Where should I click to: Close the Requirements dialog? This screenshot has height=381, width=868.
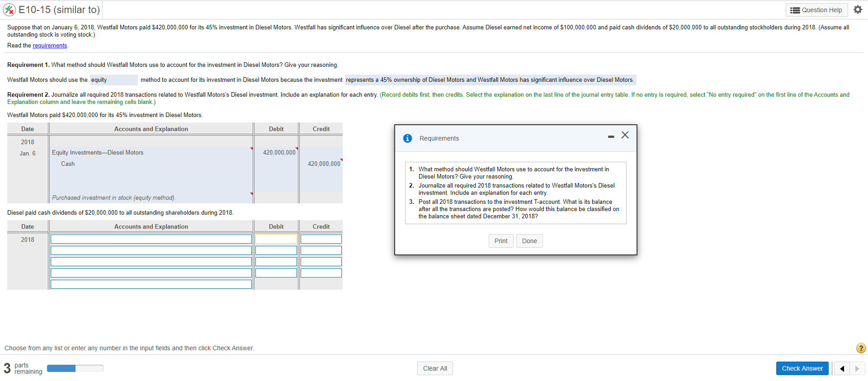tap(625, 135)
